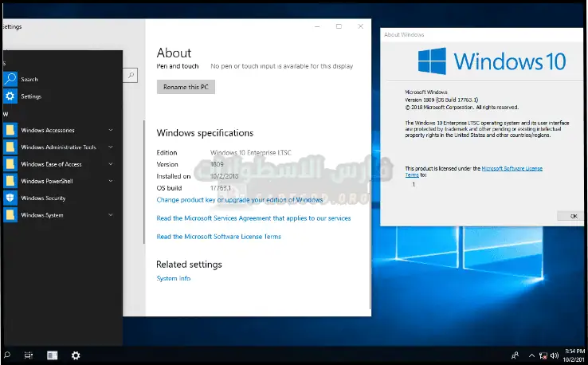Click the white window app icon on taskbar
This screenshot has width=588, height=365.
52,355
